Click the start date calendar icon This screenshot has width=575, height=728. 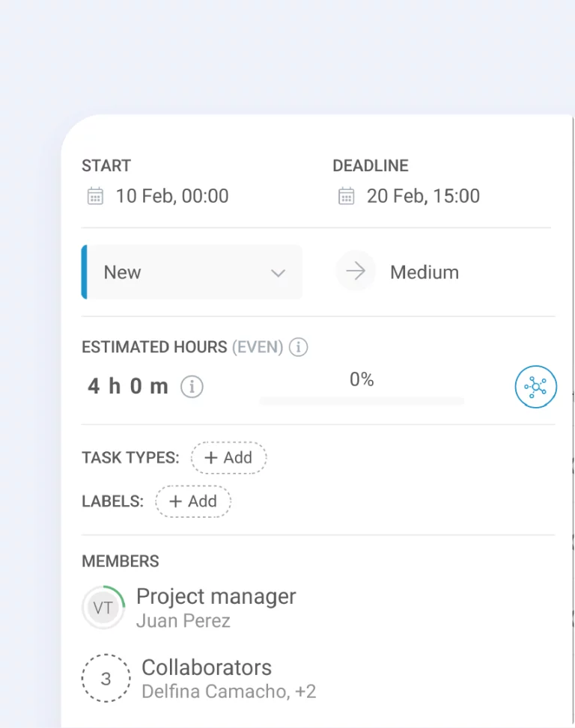[x=95, y=196]
